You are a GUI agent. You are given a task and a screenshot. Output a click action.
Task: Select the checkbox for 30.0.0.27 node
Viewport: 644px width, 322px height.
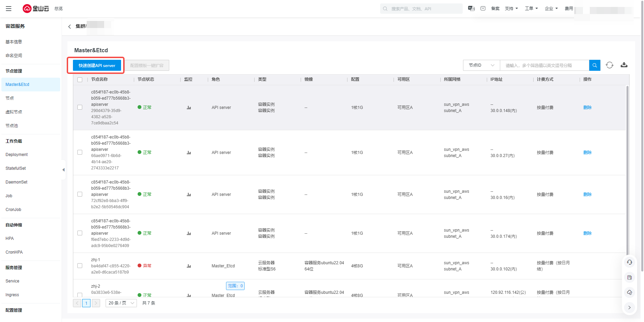(80, 152)
